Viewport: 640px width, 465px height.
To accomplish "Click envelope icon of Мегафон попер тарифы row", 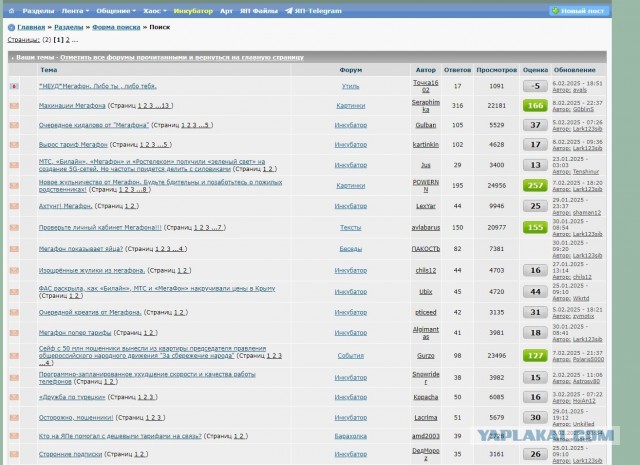I will click(14, 333).
